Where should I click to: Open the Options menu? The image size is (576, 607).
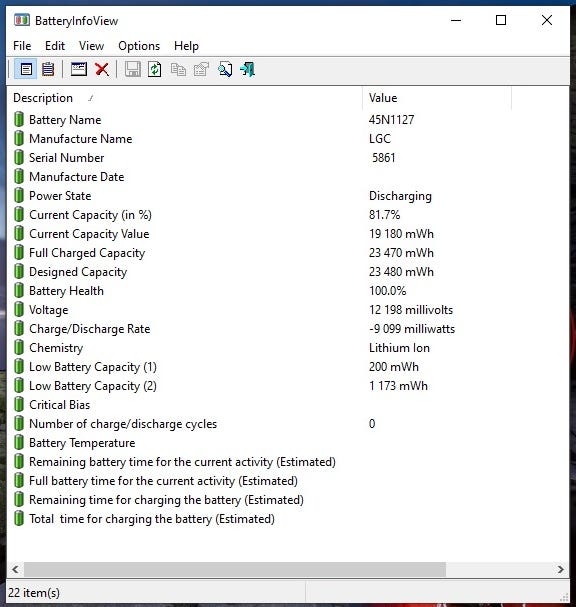coord(139,46)
